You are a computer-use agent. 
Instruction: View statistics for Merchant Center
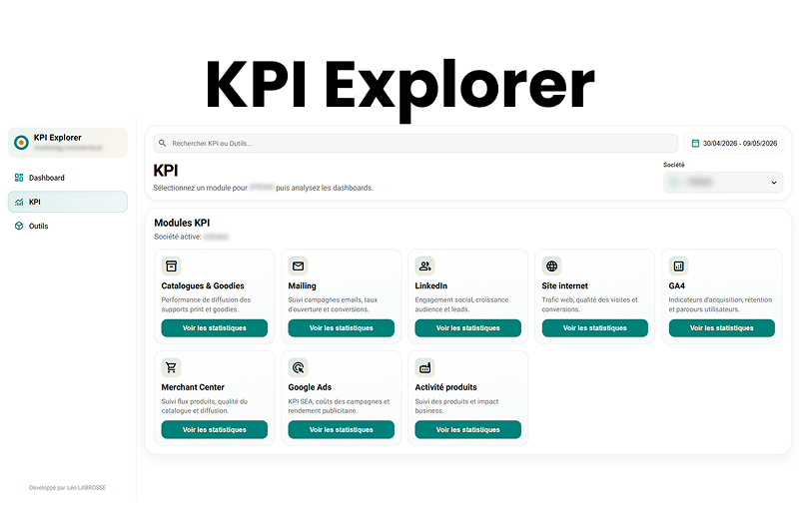215,429
